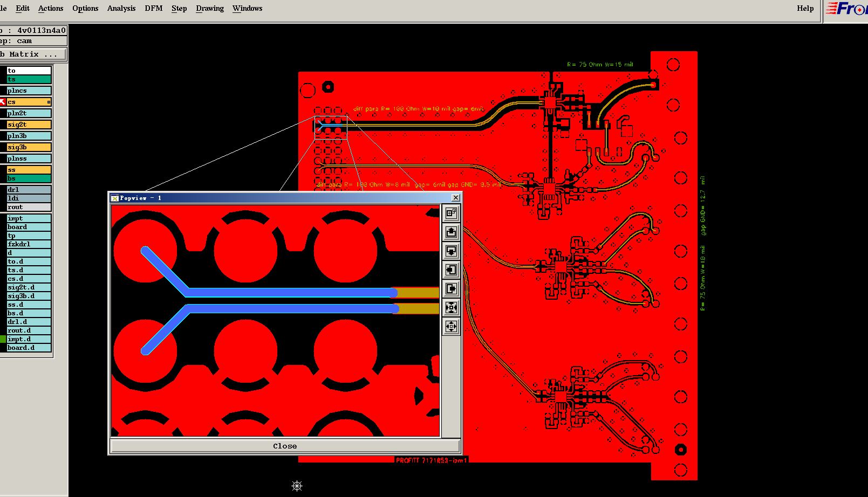
Task: Click the small square indicator in 'cs' row
Action: [49, 102]
